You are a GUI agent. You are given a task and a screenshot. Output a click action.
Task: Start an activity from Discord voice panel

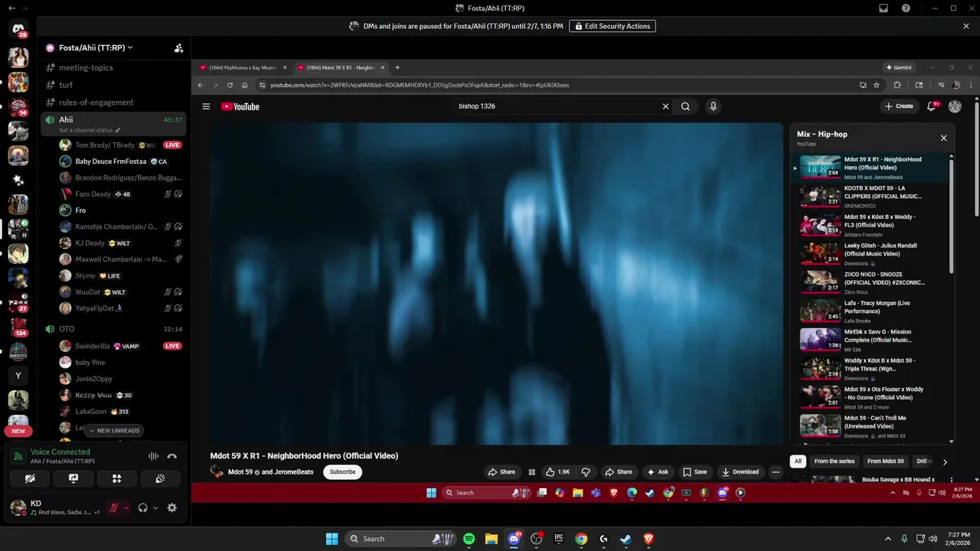[x=116, y=478]
